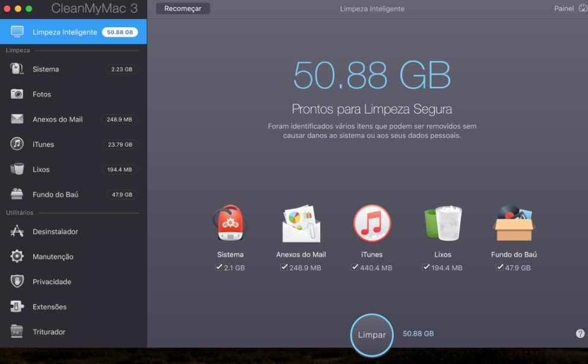Image resolution: width=588 pixels, height=364 pixels.
Task: Open the Fundo do Baú sidebar icon
Action: 17,194
